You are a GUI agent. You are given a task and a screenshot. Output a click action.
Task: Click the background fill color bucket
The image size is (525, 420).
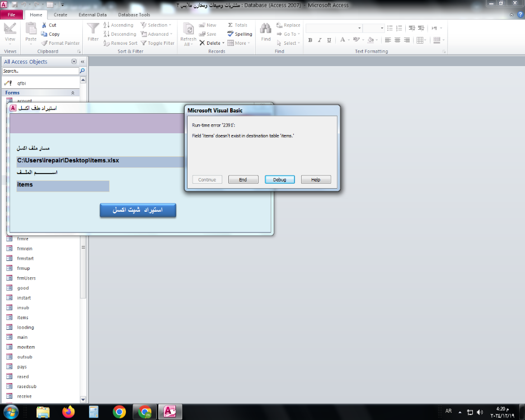pos(371,40)
